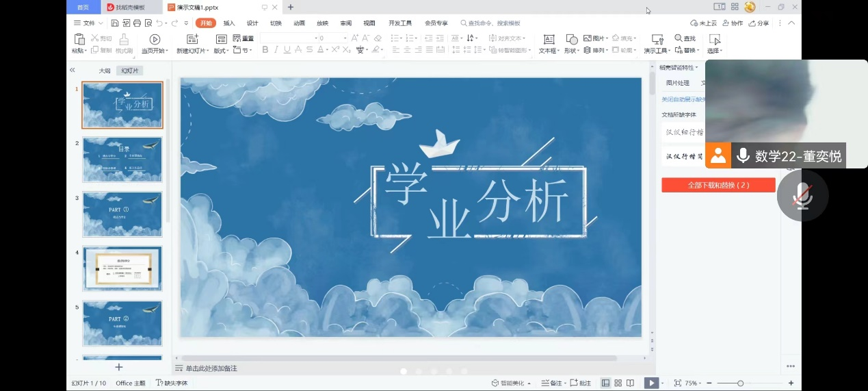Start slideshow with status bar play button
Screen dimensions: 868x391
651,383
